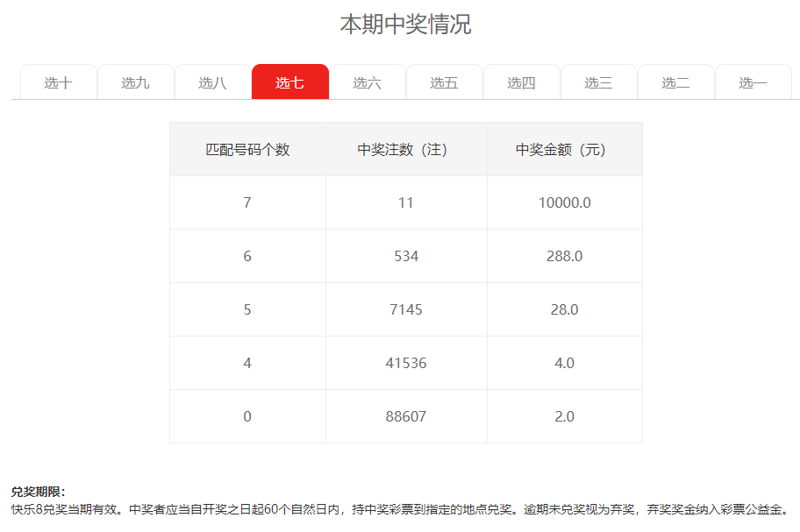Viewport: 800px width, 532px height.
Task: Open the 选五 tab
Action: 444,82
